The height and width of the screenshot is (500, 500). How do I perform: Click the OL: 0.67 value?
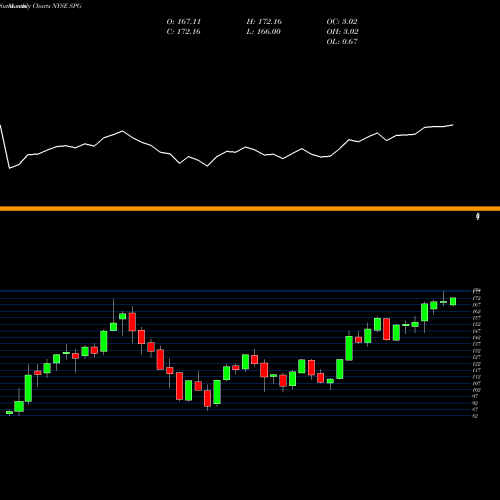click(342, 42)
